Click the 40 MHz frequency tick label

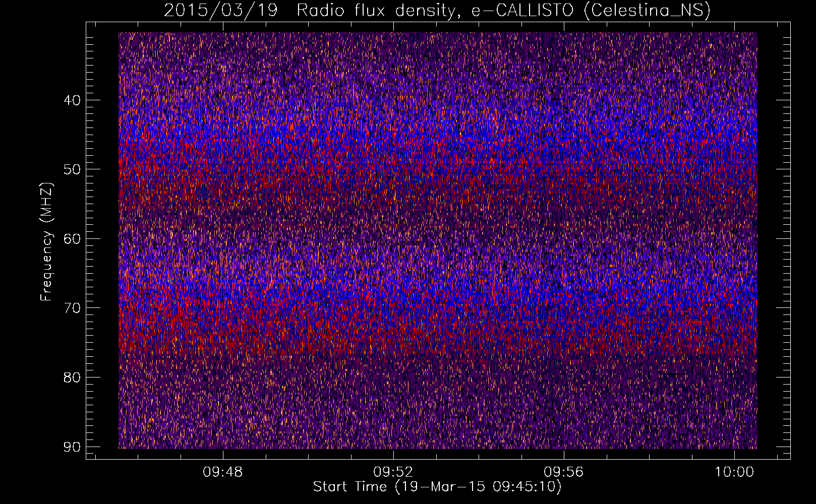click(x=72, y=100)
